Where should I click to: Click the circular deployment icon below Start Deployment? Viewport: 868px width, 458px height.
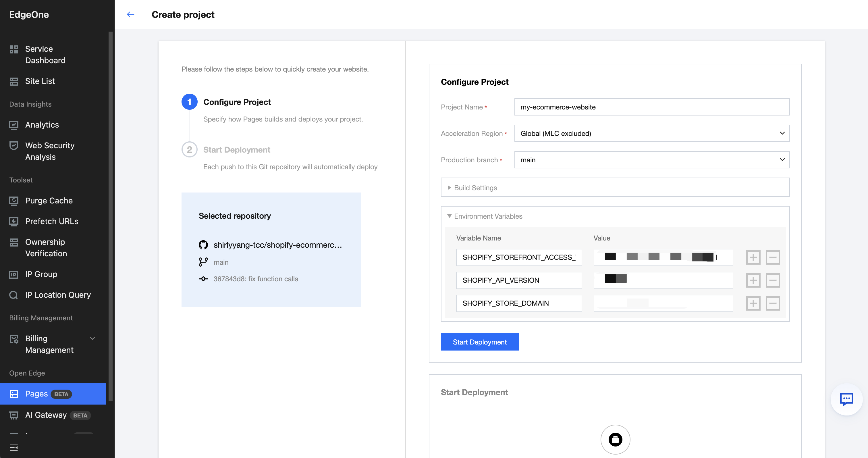coord(615,439)
